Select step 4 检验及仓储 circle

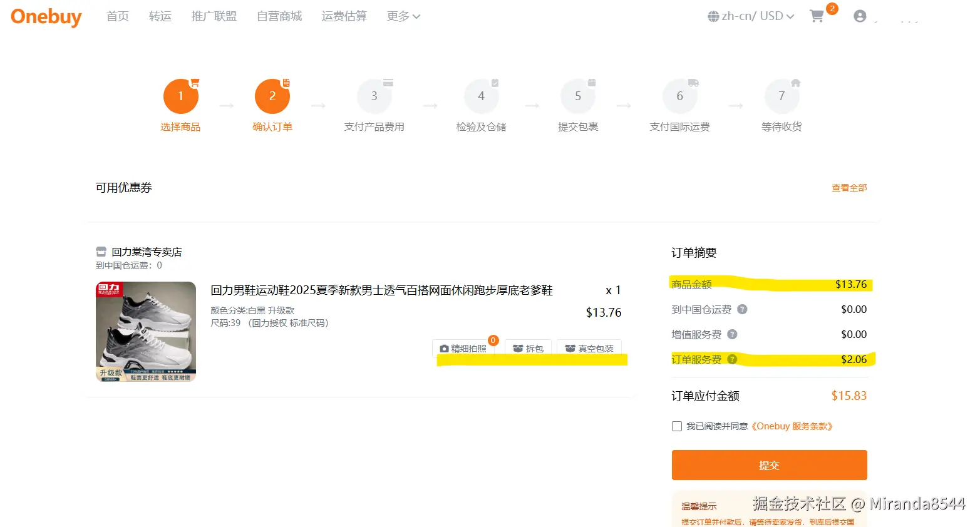coord(481,96)
